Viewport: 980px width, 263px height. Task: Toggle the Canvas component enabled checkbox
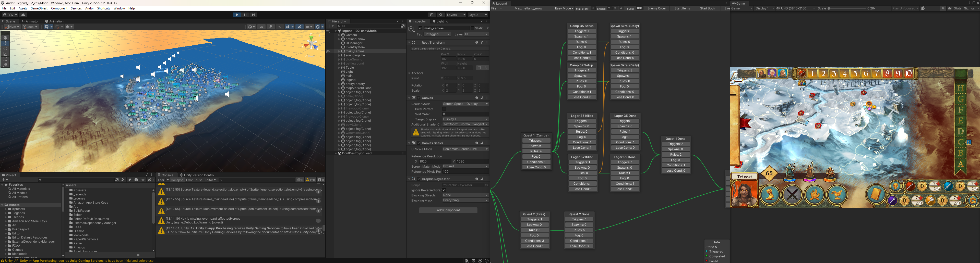419,98
